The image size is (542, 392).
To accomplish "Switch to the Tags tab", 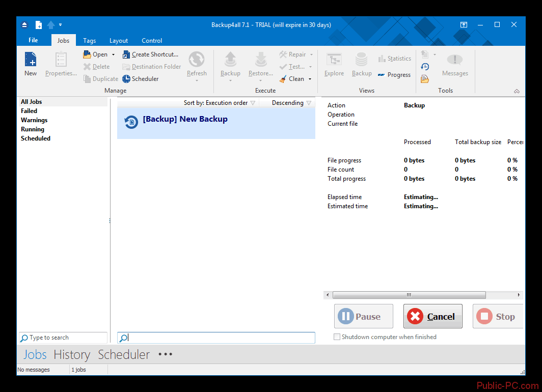I will pyautogui.click(x=90, y=40).
